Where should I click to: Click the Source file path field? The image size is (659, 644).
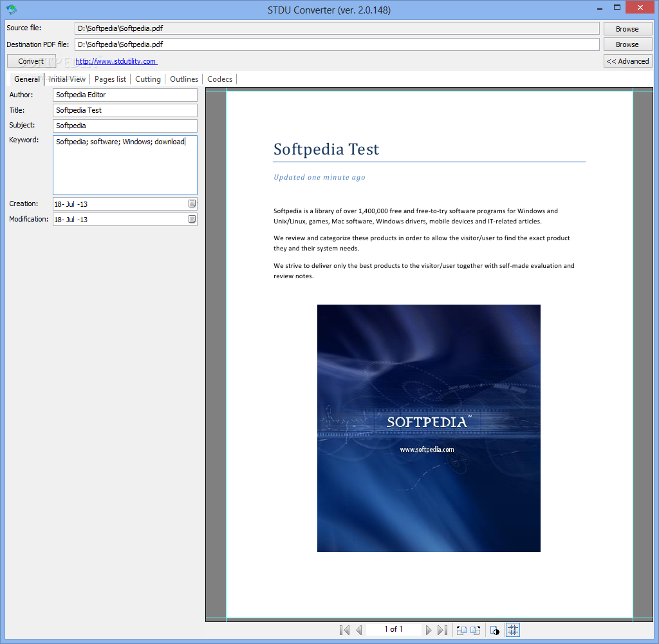pos(337,28)
